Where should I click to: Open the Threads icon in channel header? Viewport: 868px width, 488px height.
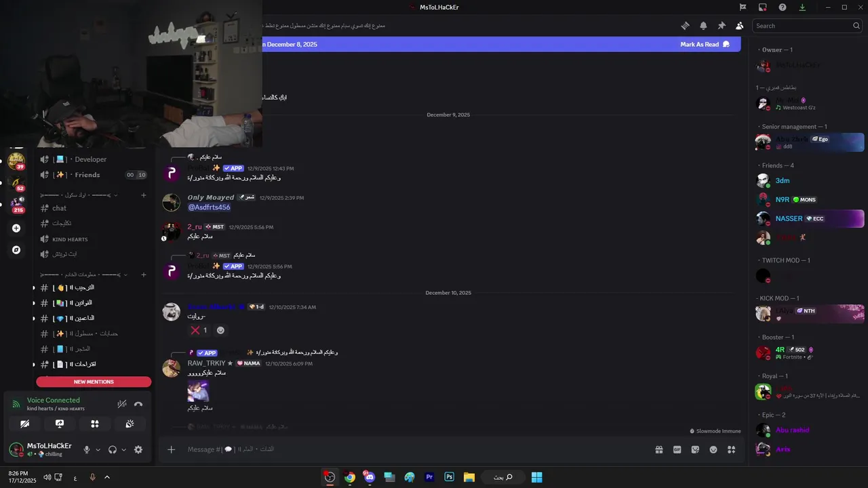[686, 26]
